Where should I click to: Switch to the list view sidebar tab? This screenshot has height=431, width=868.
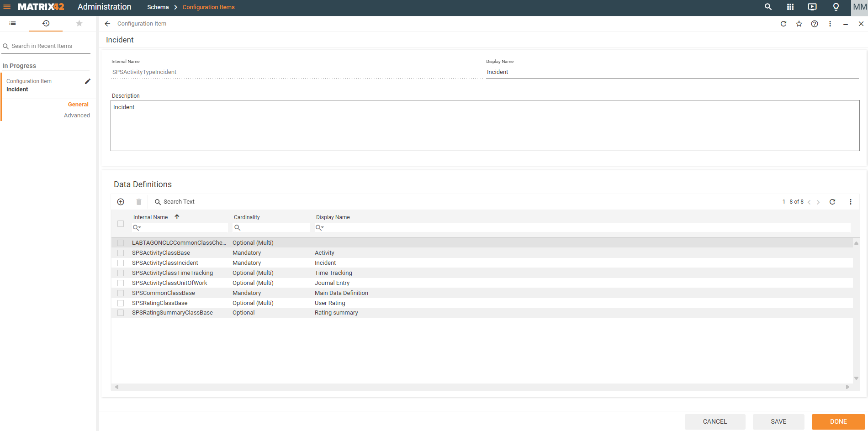(13, 23)
